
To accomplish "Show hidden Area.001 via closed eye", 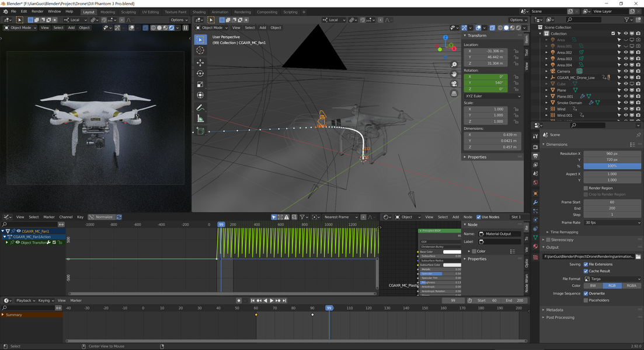I will (625, 46).
